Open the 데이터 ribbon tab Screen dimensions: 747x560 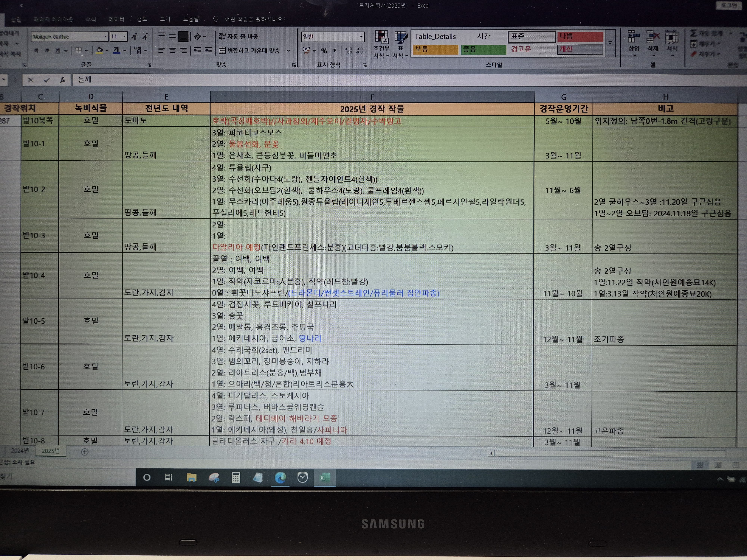pos(116,19)
